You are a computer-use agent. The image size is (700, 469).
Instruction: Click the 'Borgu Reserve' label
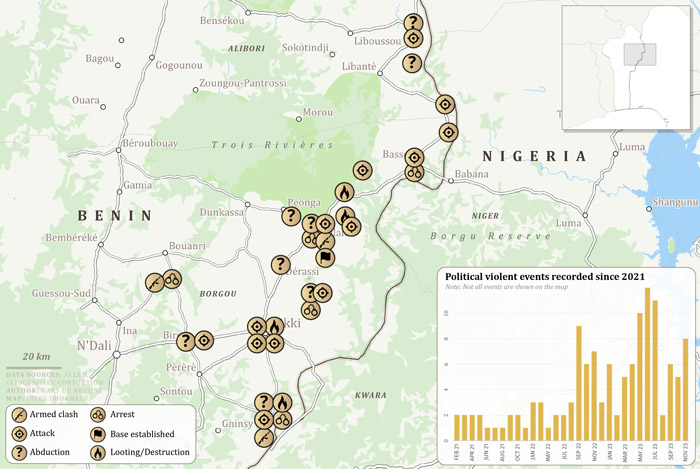491,236
